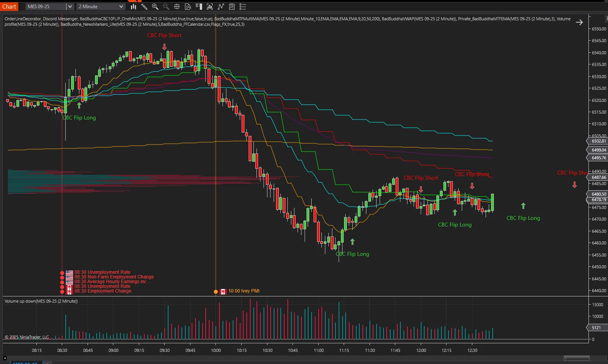Click the 6499.04 price marker
This screenshot has height=364, width=608.
pyautogui.click(x=598, y=150)
